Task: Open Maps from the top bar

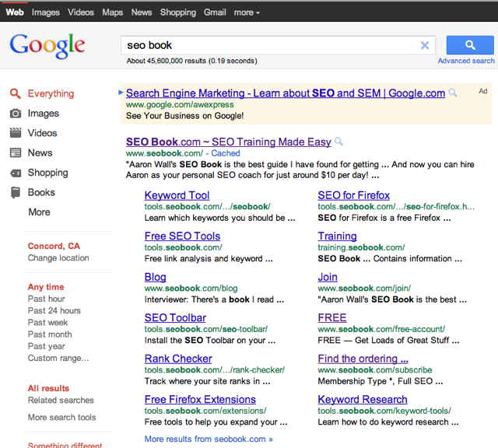Action: [112, 12]
